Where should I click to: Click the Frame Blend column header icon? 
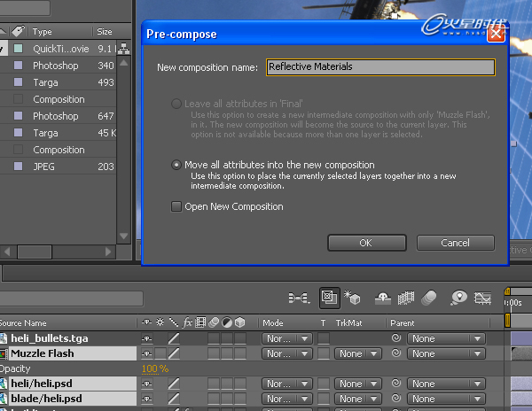pos(200,322)
